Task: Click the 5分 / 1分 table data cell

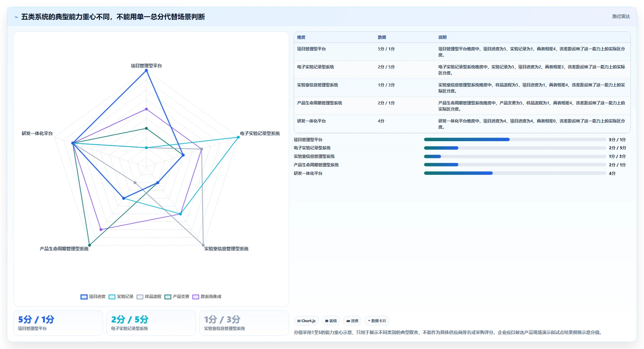Action: 386,49
